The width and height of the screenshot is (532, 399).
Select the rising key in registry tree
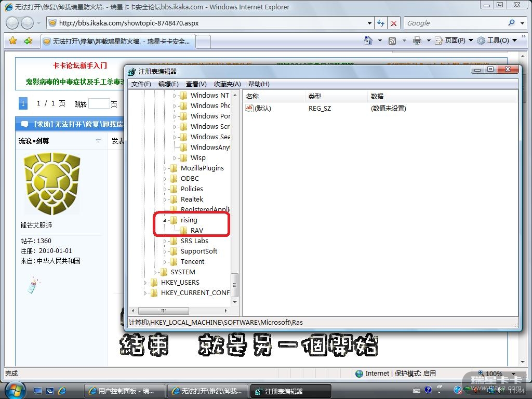click(x=189, y=220)
